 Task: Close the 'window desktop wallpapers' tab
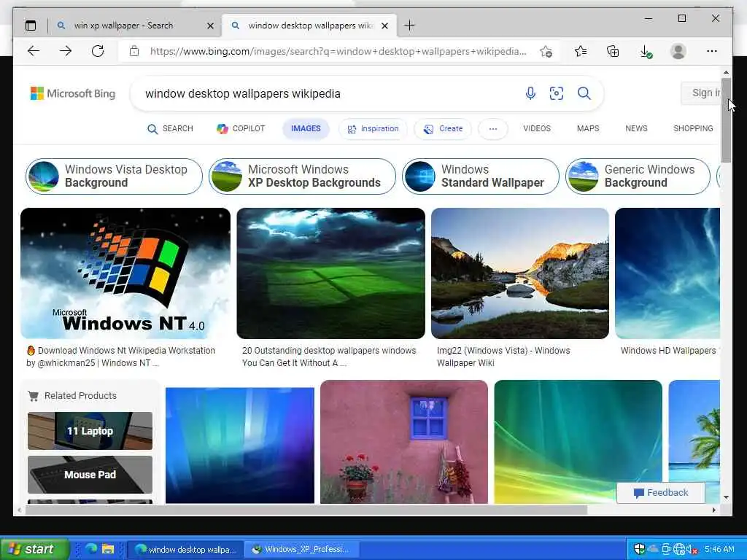(385, 26)
